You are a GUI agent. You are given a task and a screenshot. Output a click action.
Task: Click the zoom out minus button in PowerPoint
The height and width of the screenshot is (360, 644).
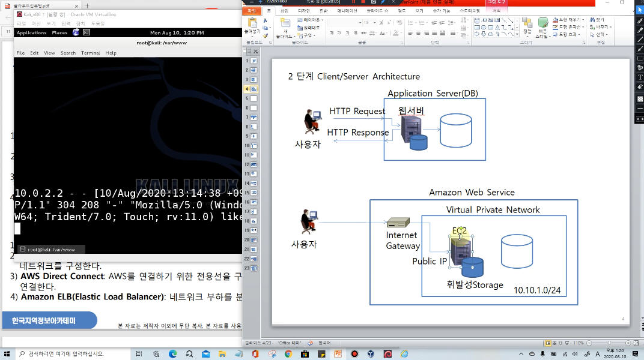589,343
